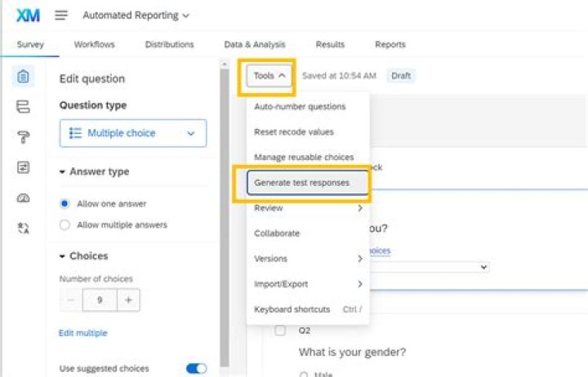
Task: Expand the Automated Reporting project dropdown
Action: 136,16
